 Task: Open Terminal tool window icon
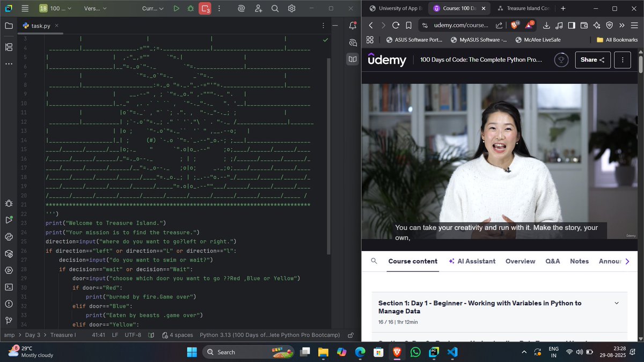(x=9, y=287)
